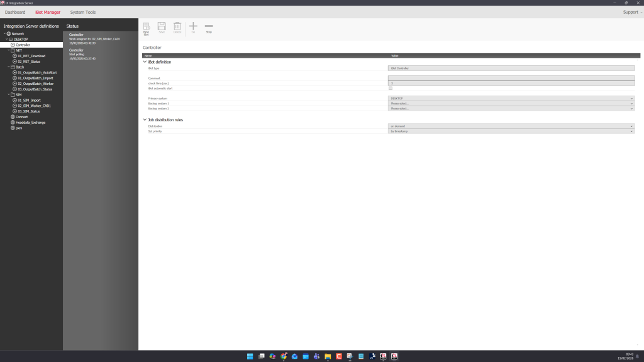Viewport: 644px width, 362px height.
Task: Open File Explorer from the taskbar
Action: tap(328, 356)
